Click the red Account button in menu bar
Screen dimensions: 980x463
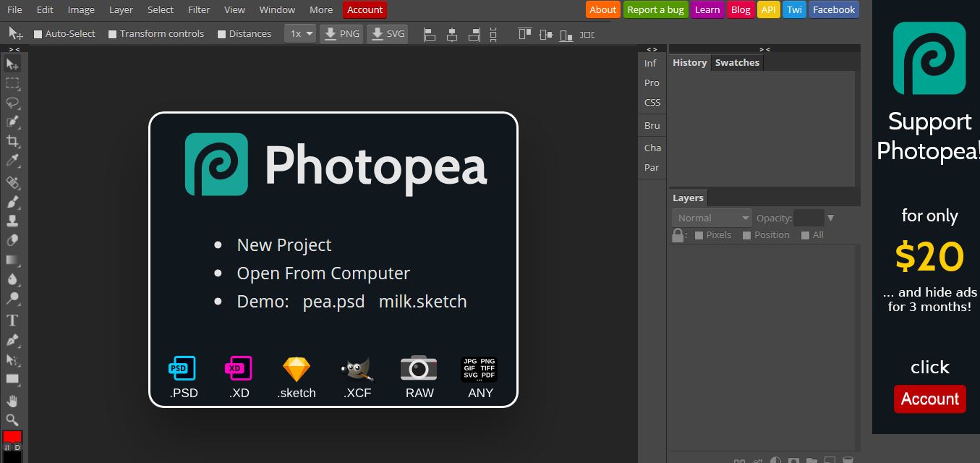[x=365, y=10]
